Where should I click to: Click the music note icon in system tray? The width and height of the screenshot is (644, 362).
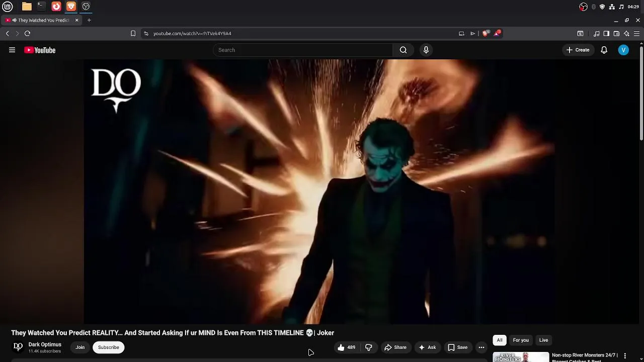[621, 7]
